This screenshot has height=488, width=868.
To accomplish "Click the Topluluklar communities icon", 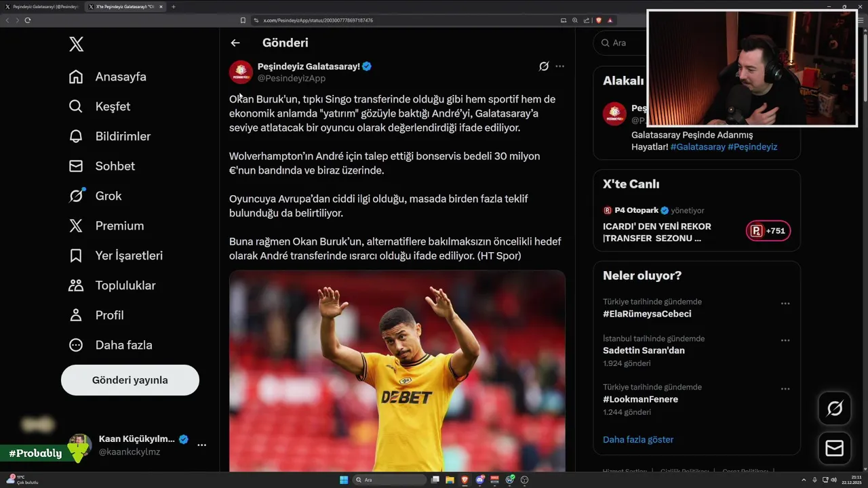I will (76, 285).
